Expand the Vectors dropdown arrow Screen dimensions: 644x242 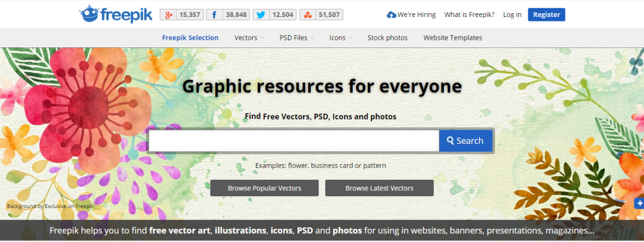point(262,38)
